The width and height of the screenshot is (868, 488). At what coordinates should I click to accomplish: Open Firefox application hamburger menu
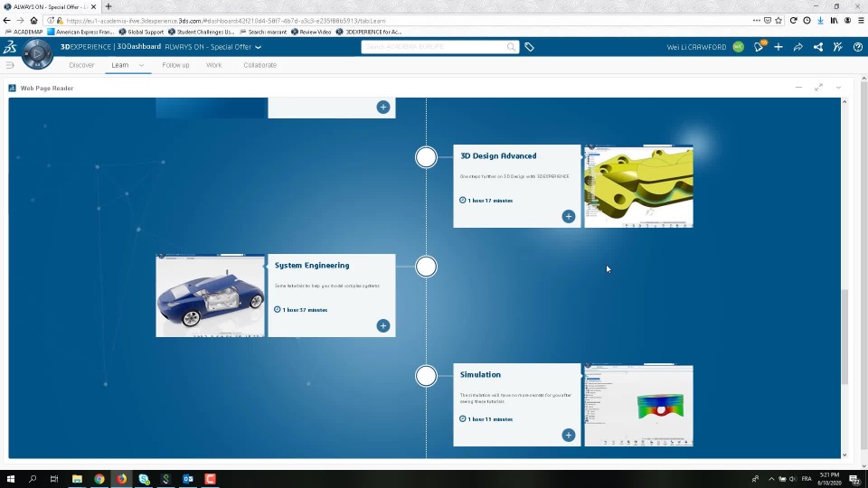[861, 21]
